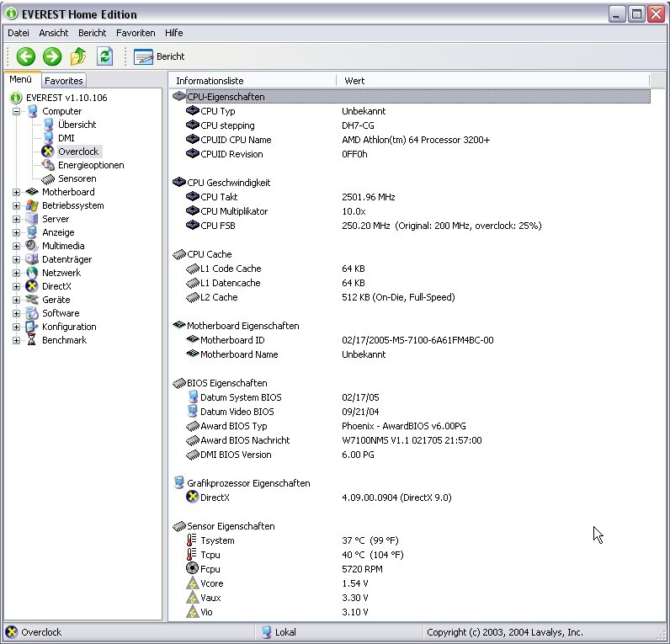Click the Sensoren chip icon in tree

tap(48, 178)
